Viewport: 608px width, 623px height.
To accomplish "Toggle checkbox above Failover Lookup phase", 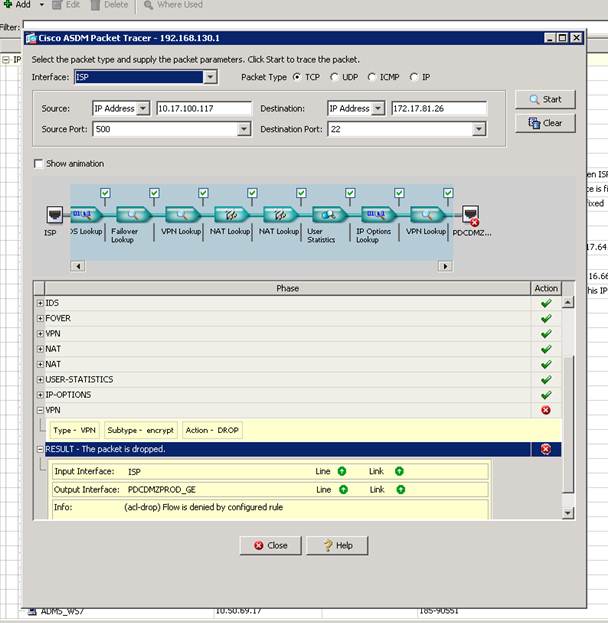I will [154, 193].
